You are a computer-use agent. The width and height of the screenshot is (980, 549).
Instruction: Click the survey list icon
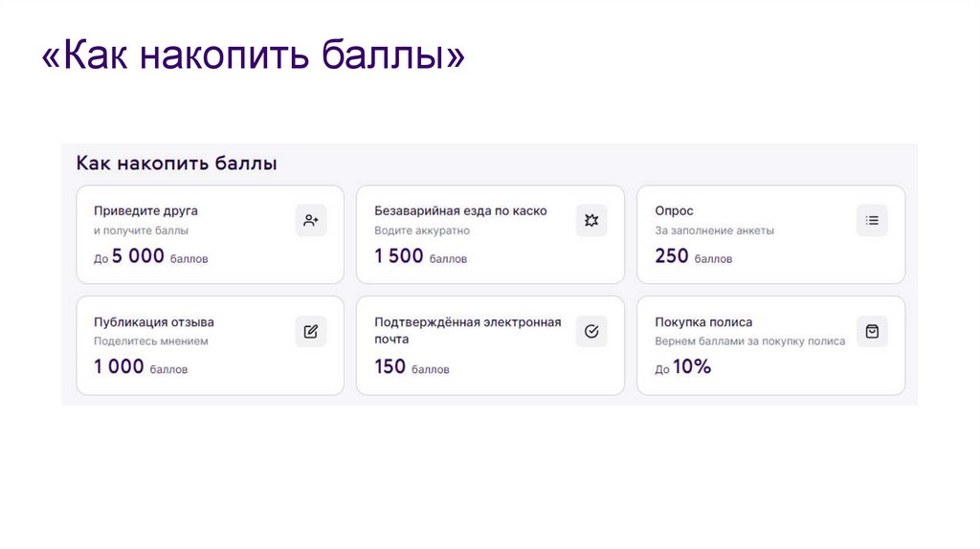point(872,220)
